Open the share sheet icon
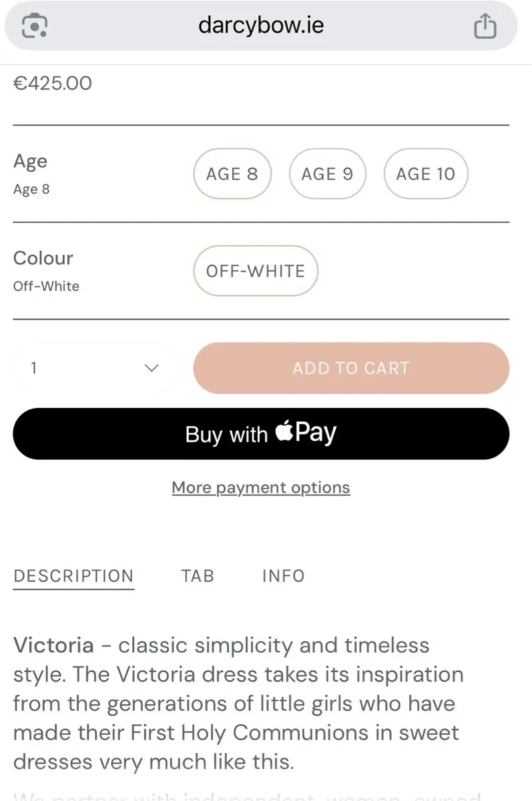The width and height of the screenshot is (532, 801). click(x=485, y=26)
